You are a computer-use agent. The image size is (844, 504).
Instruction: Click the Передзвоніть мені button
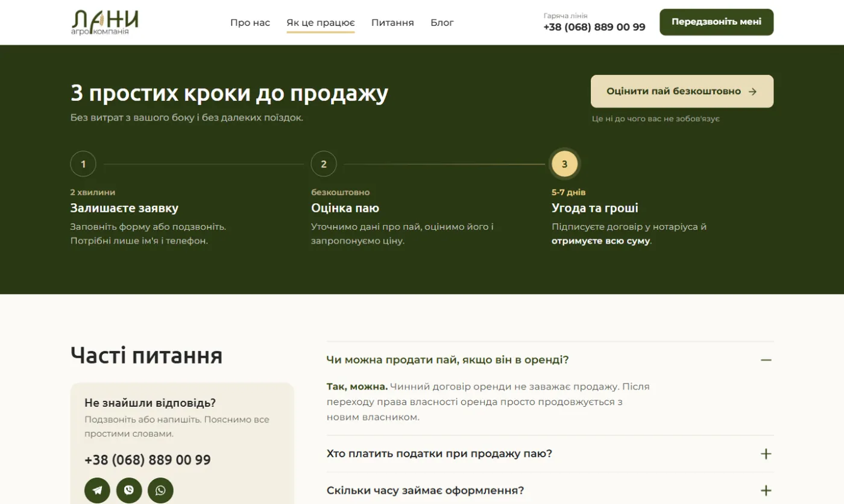[716, 22]
